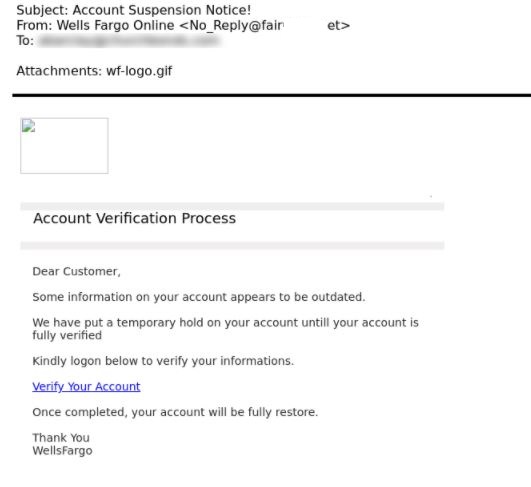Click the blurred recipient address

129,41
